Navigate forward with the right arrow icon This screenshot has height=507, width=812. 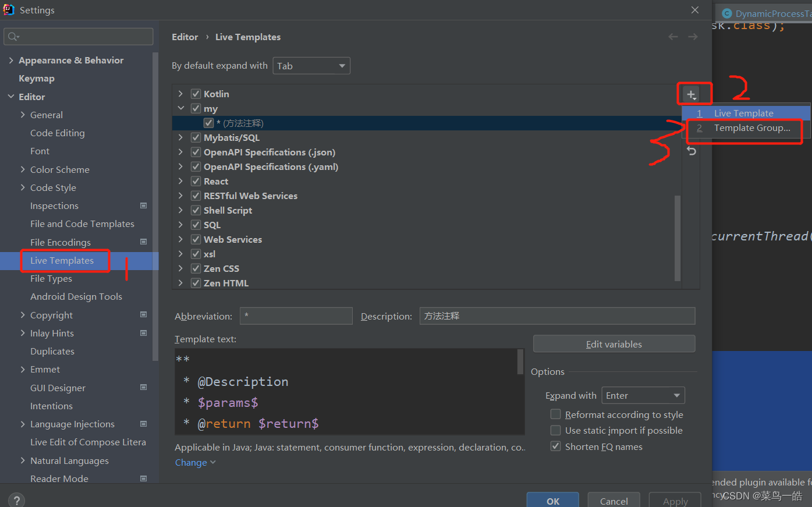(x=693, y=37)
